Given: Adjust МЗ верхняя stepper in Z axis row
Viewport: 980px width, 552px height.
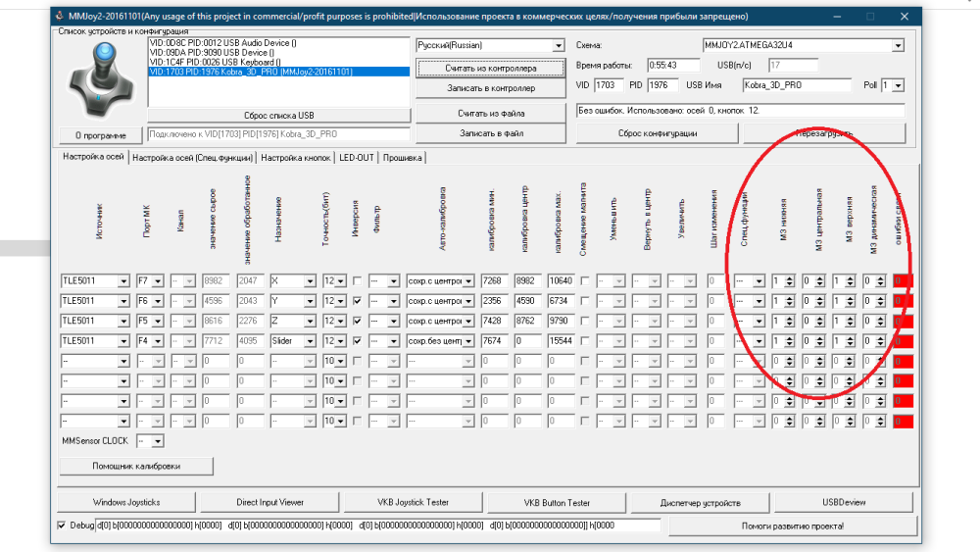Looking at the screenshot, I should (x=850, y=322).
